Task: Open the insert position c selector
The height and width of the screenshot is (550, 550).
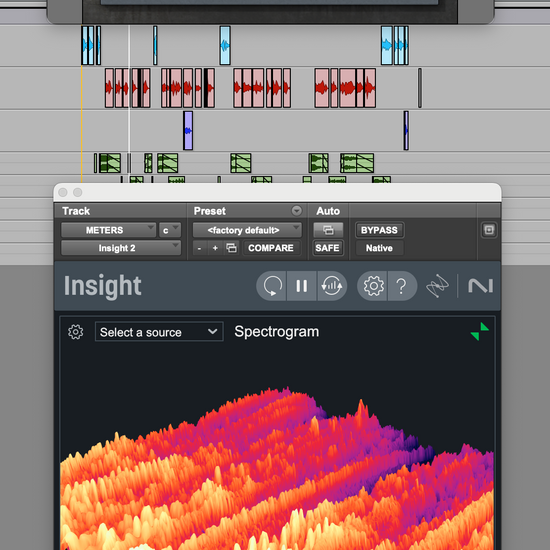Action: 170,230
